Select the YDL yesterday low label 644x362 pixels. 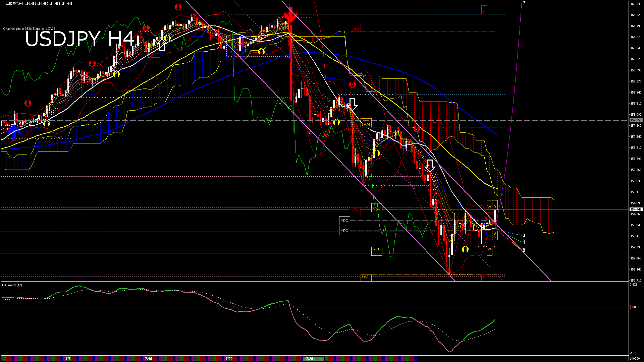click(377, 251)
